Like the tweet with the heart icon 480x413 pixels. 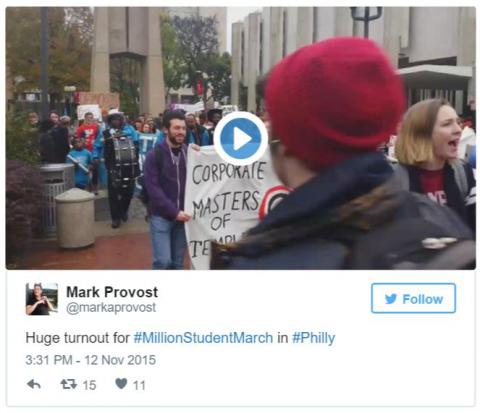click(x=121, y=384)
